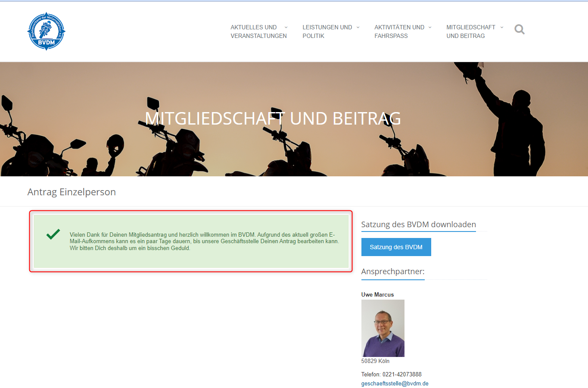Image resolution: width=588 pixels, height=388 pixels.
Task: Expand chevron beside Aktivitäten und Fahrspass
Action: [430, 28]
